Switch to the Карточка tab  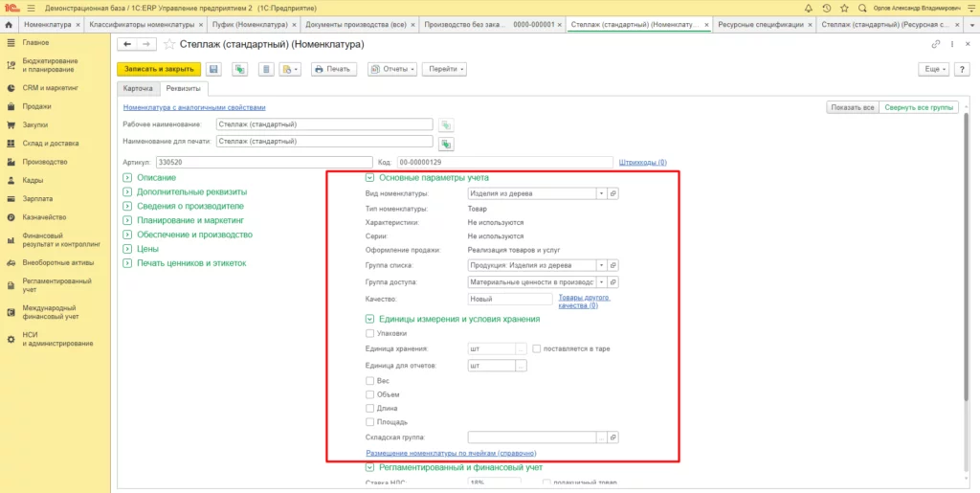(138, 89)
